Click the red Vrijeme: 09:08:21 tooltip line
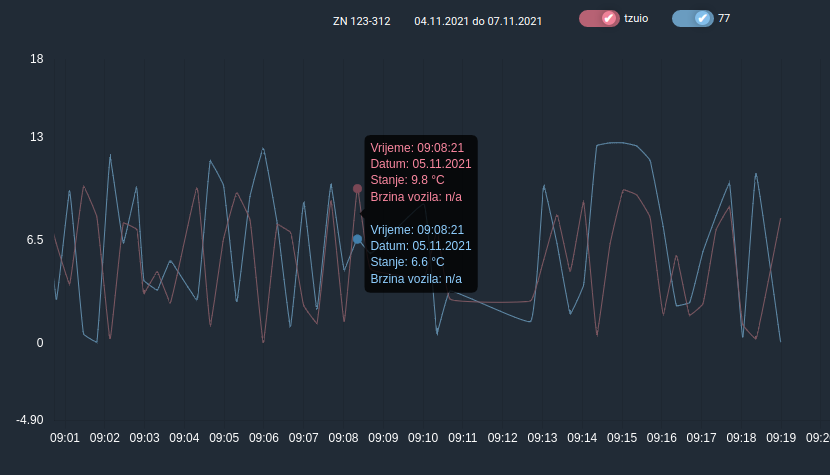Screen dimensions: 830x475 [x=417, y=148]
